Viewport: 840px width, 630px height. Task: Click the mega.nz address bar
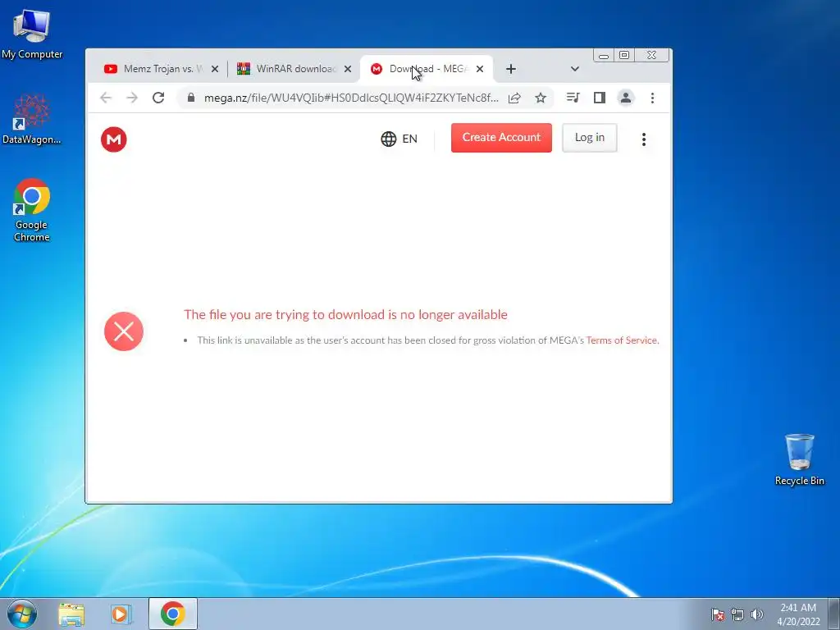click(351, 98)
